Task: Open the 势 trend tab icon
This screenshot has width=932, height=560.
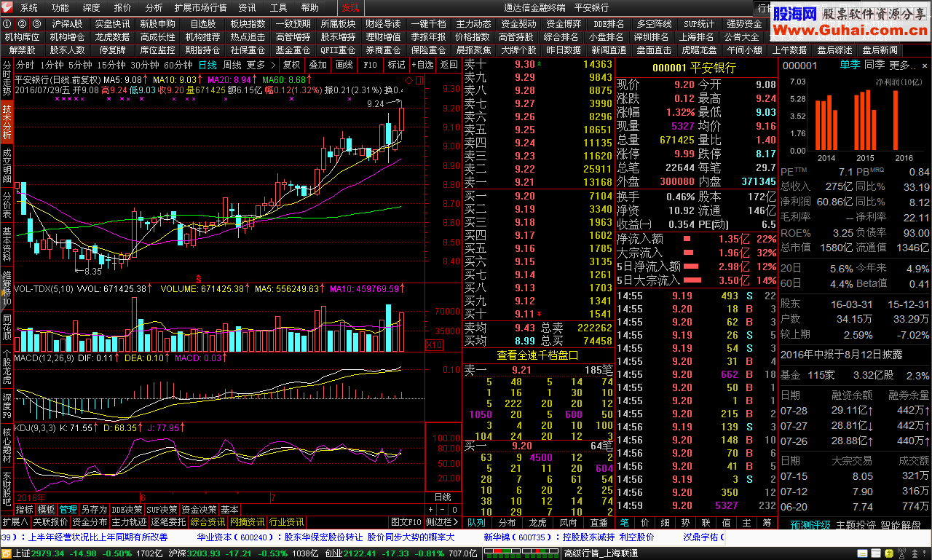Action: 686,522
